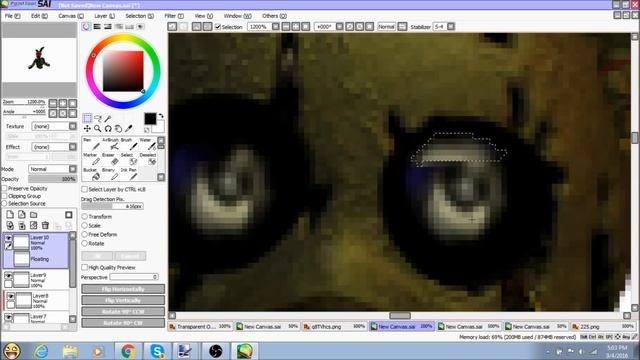640x360 pixels.
Task: Select the Rotate radio option
Action: tap(84, 243)
